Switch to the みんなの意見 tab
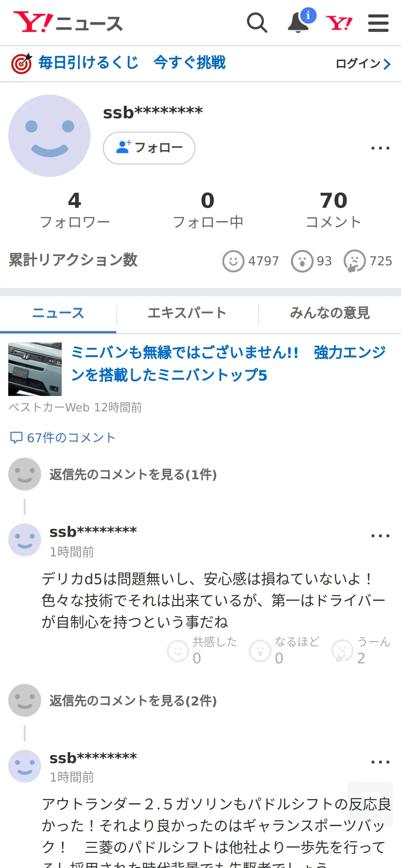Viewport: 401px width, 868px height. 330,313
